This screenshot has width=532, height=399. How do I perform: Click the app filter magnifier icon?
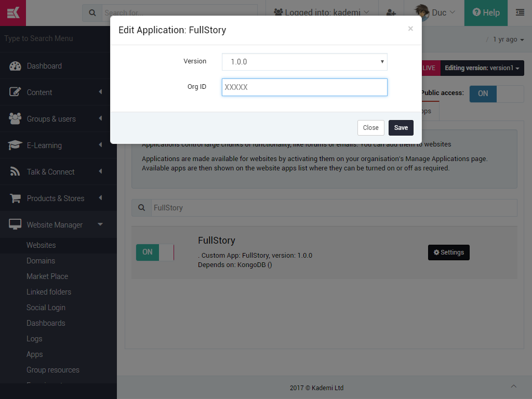point(141,208)
